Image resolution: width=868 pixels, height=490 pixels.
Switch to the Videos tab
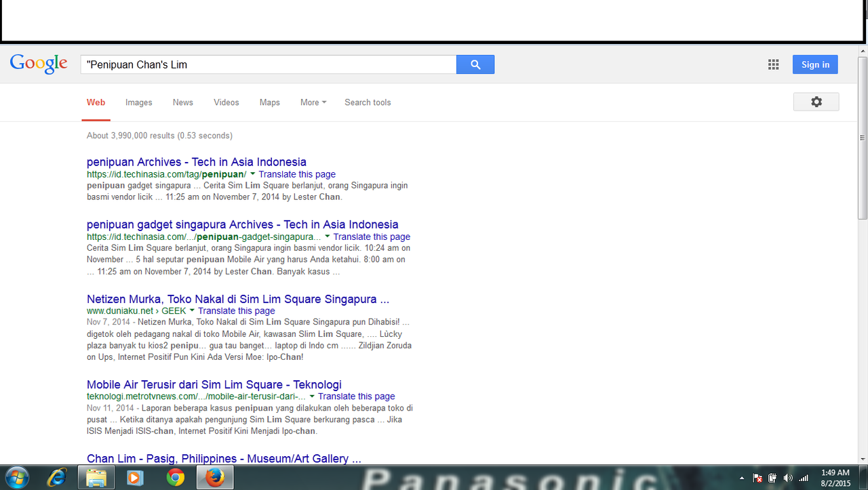click(226, 102)
